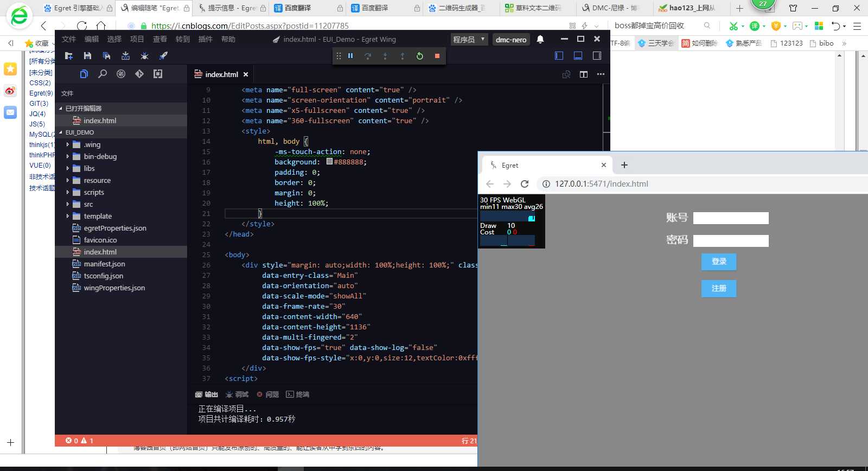This screenshot has width=868, height=471.
Task: Expand the .wing folder
Action: (68, 145)
